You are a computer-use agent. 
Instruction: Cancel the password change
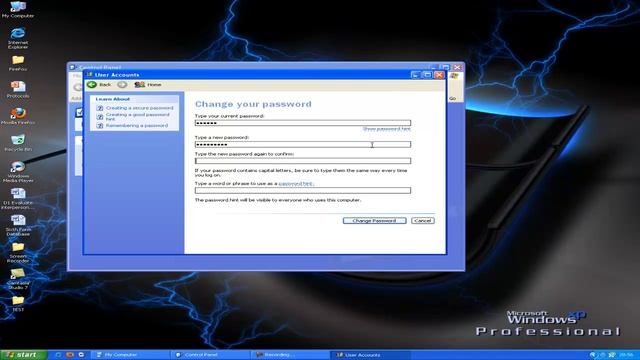point(422,220)
